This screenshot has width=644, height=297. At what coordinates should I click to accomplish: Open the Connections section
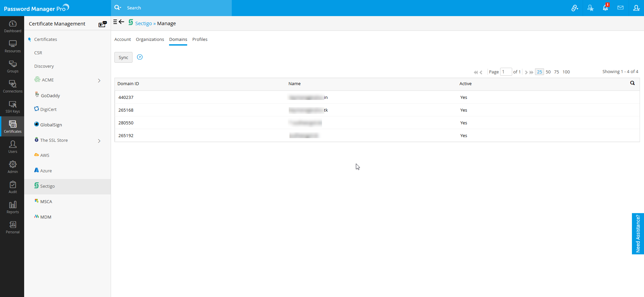click(x=12, y=86)
